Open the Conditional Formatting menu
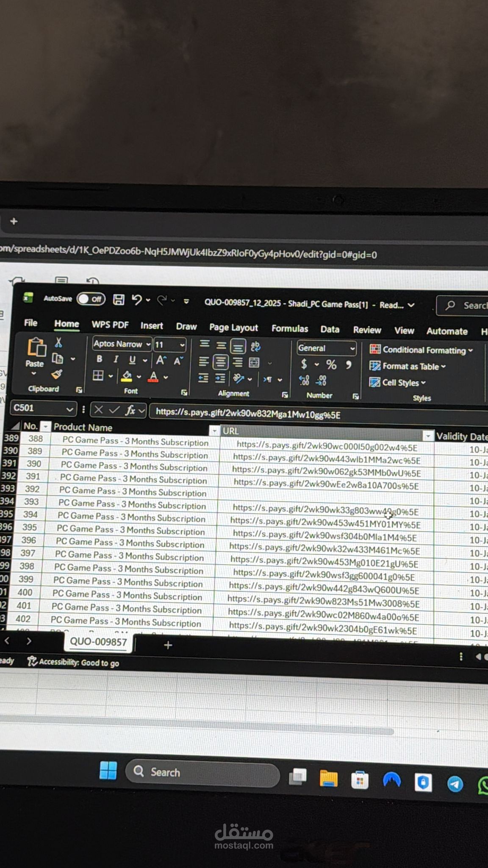The height and width of the screenshot is (868, 488). click(421, 350)
